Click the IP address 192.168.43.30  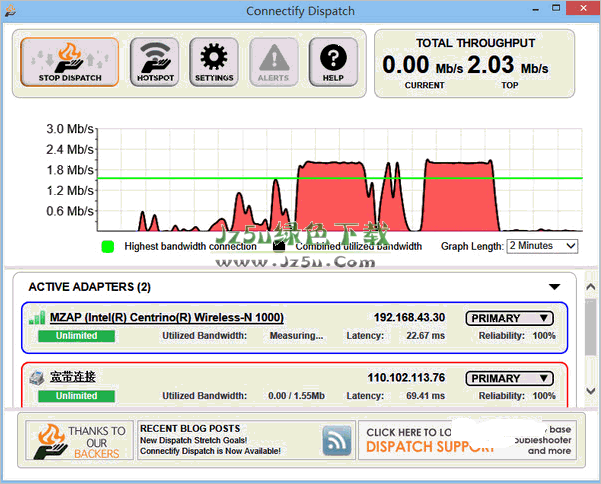409,318
